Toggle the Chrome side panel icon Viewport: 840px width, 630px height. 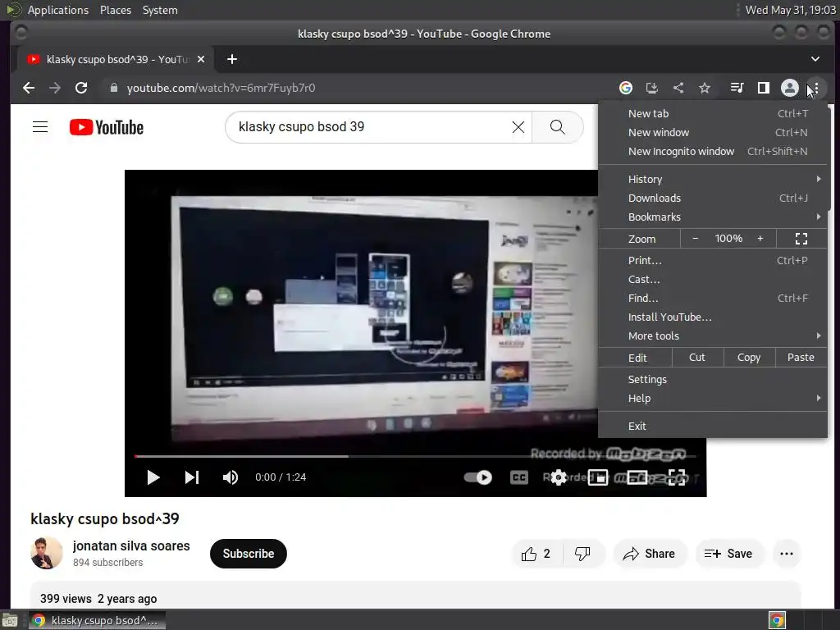[764, 88]
